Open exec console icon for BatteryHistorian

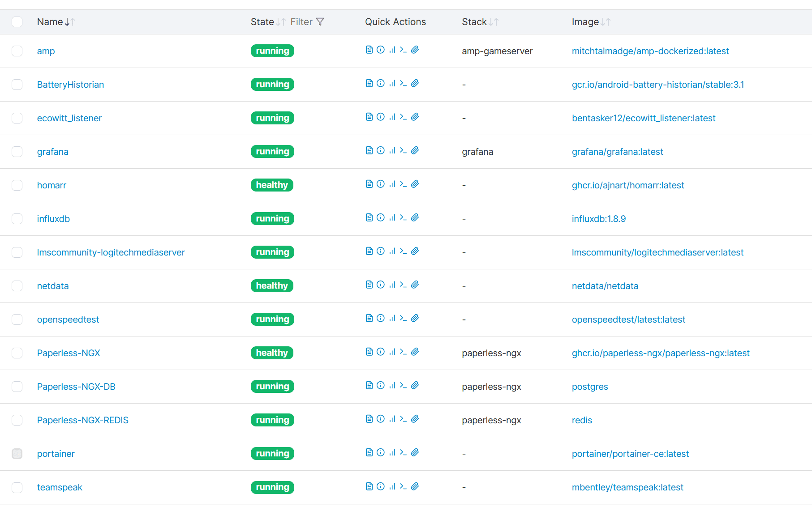coord(403,83)
